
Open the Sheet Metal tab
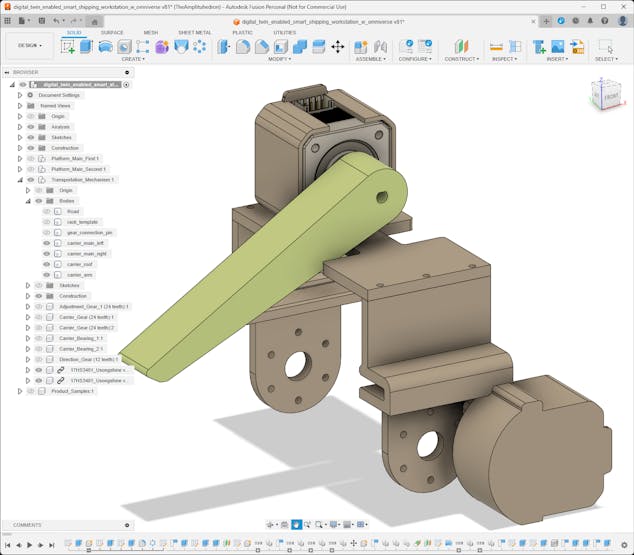coord(194,32)
